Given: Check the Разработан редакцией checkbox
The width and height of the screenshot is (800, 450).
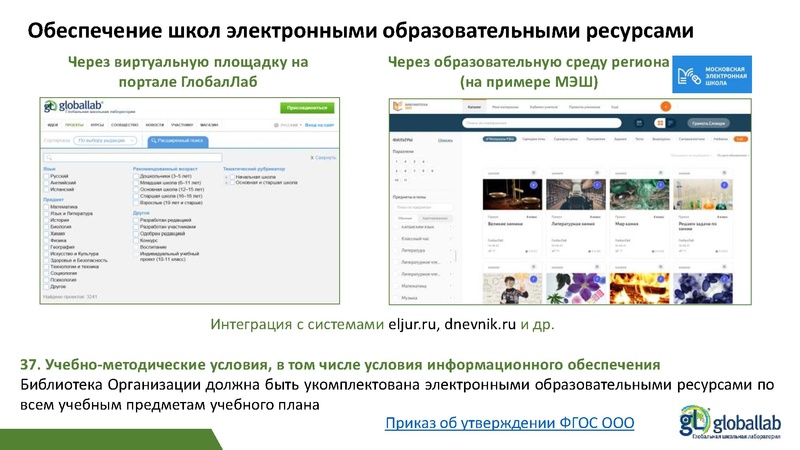Looking at the screenshot, I should 136,220.
